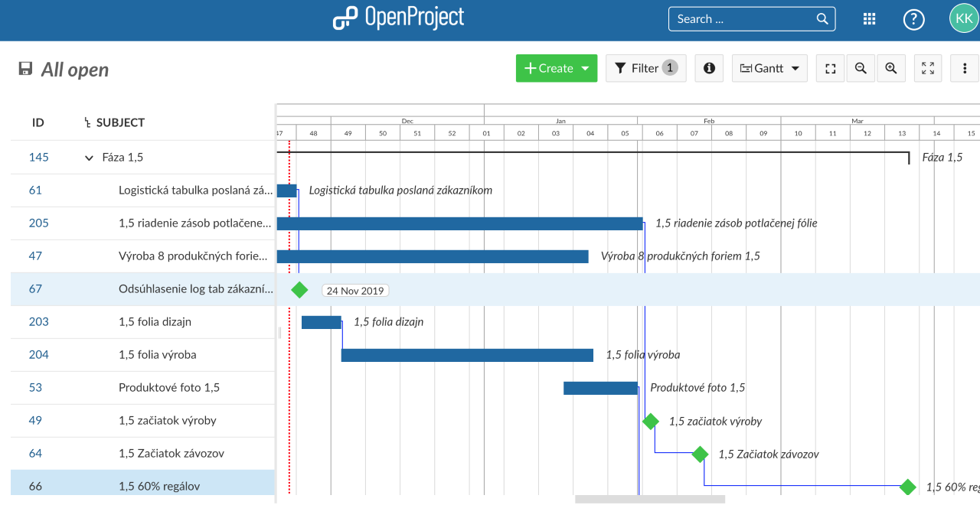The height and width of the screenshot is (505, 980).
Task: Click the Search input field
Action: (743, 19)
